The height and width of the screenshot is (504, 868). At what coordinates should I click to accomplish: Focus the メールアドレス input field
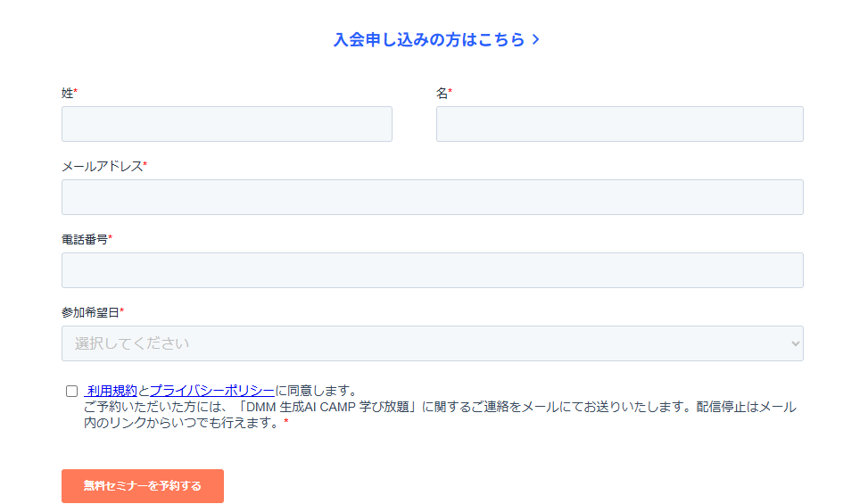(x=433, y=197)
